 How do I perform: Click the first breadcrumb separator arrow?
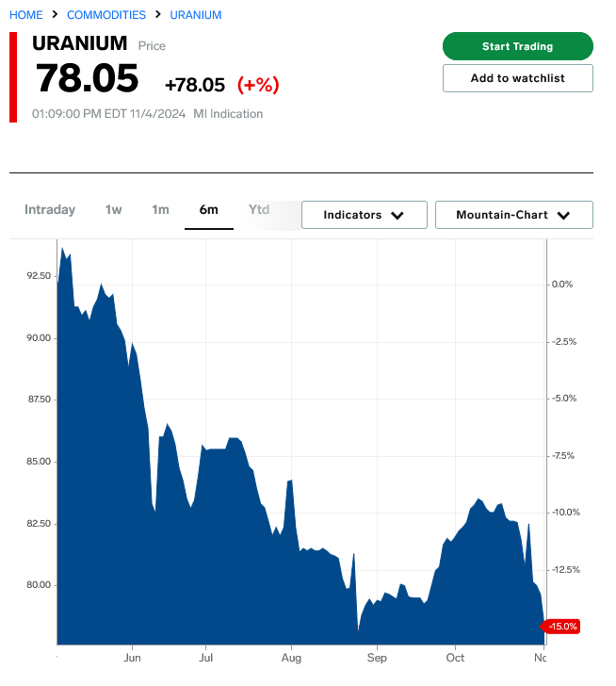click(x=56, y=15)
